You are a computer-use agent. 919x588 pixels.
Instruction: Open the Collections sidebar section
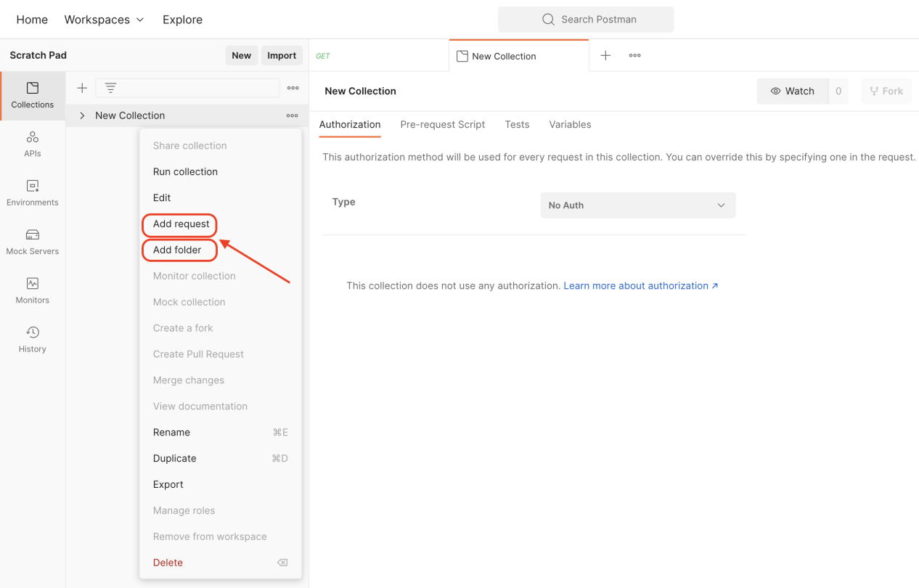[x=33, y=95]
